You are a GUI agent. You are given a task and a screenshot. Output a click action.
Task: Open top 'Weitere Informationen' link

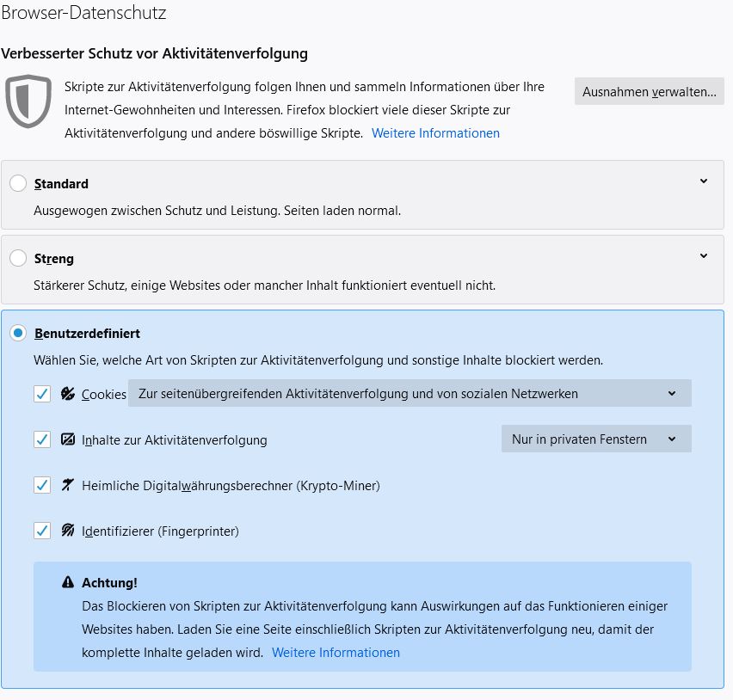[435, 133]
